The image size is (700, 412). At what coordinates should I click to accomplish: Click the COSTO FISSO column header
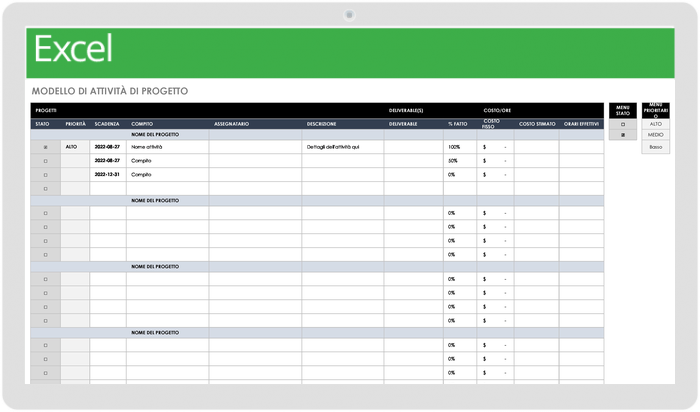click(491, 124)
